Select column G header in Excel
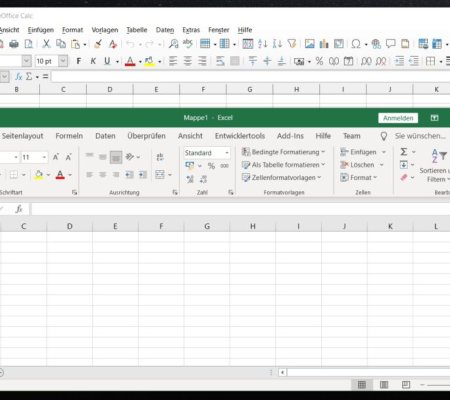Viewport: 450px width, 400px height. pos(207,226)
